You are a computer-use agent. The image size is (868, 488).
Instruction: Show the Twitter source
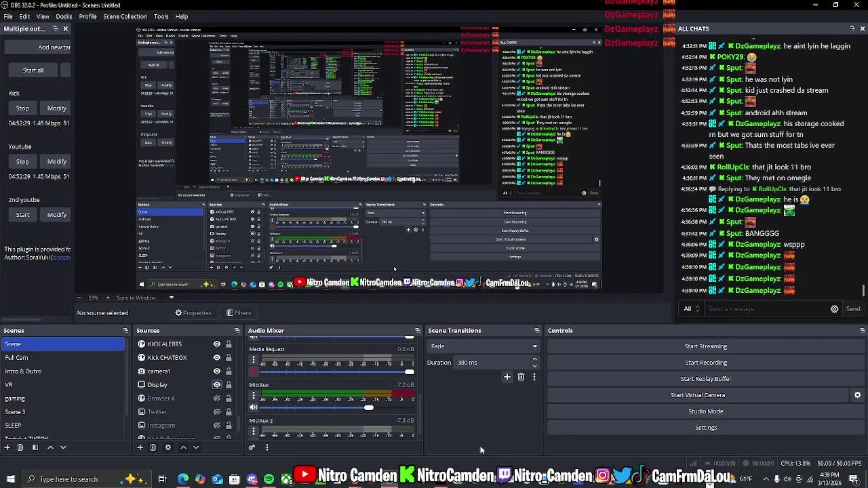(x=217, y=412)
